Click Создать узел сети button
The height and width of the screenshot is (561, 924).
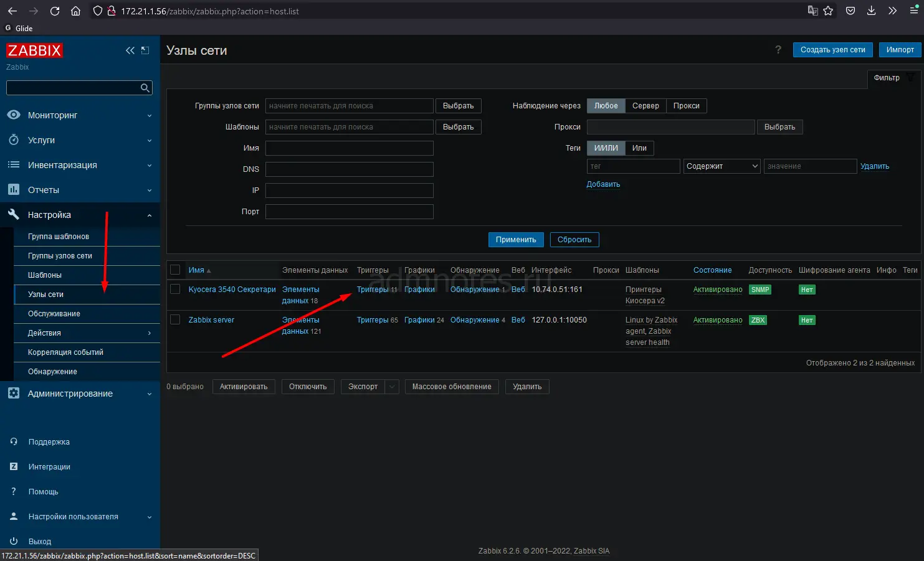(x=832, y=50)
